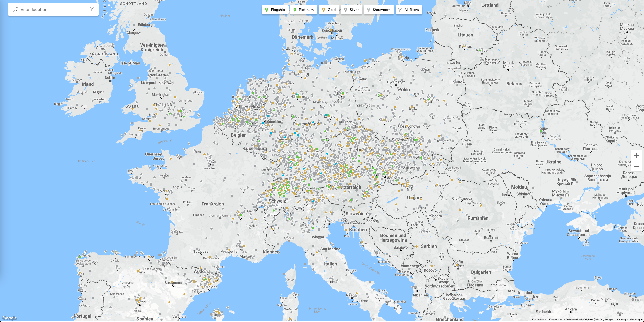Toggle the Gold filter chip
644x322 pixels.
click(329, 10)
